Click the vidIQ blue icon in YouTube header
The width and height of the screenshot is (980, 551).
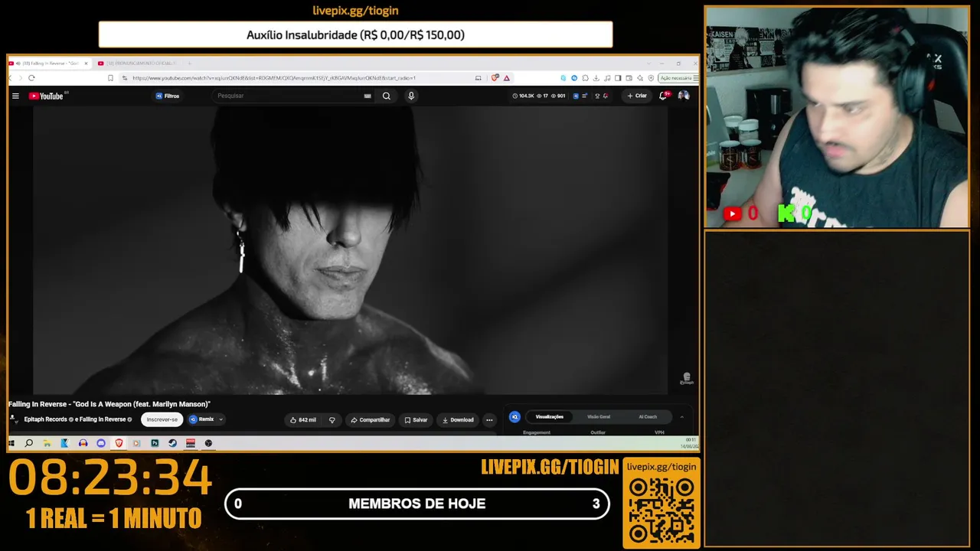(576, 96)
